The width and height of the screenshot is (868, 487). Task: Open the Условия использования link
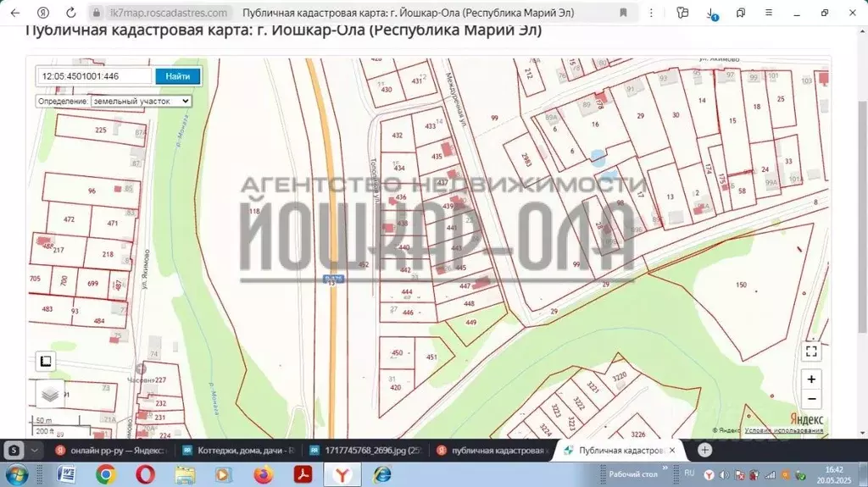click(x=783, y=430)
